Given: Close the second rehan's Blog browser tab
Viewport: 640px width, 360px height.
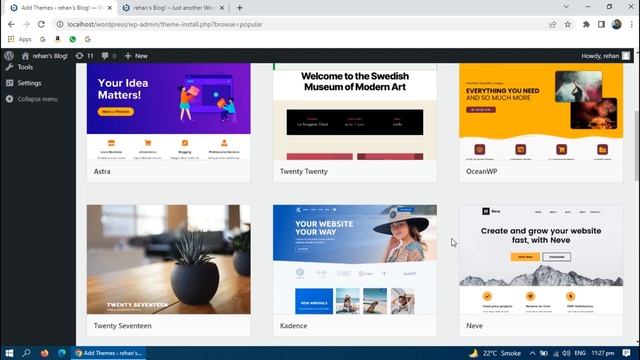Looking at the screenshot, I should tap(222, 8).
